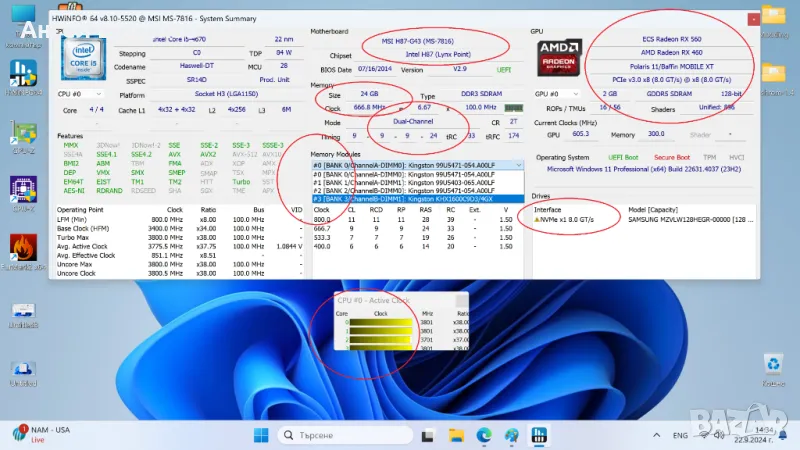Screen dimensions: 800x450
Task: Open Microsoft Edge from the taskbar
Action: [x=484, y=435]
